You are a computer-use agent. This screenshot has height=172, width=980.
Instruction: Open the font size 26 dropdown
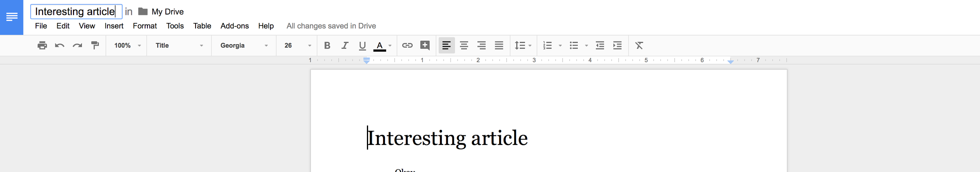pyautogui.click(x=298, y=45)
